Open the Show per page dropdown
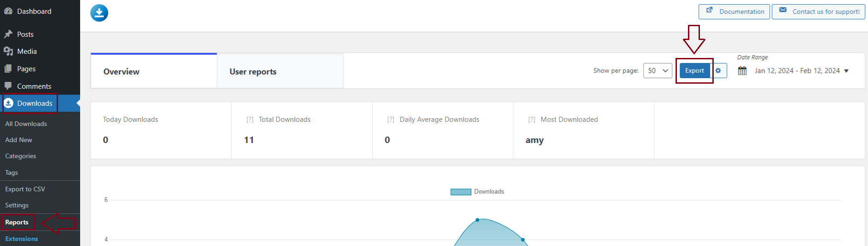Screen dimensions: 868x246 658,70
